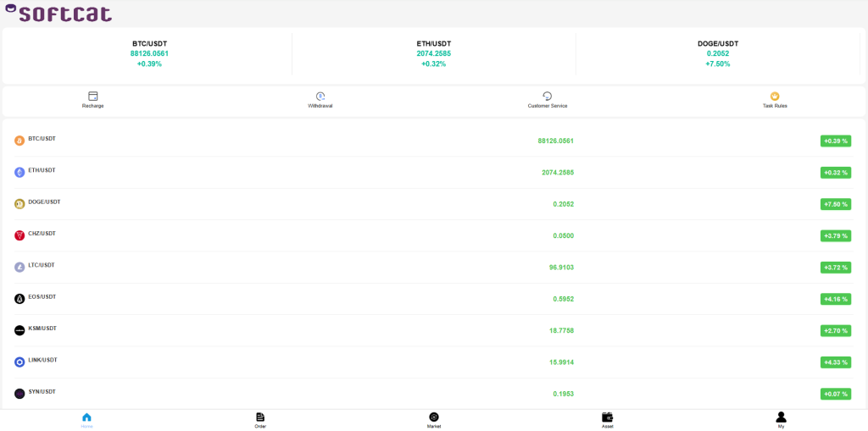Click +7.50% in header ticker card

(x=718, y=64)
